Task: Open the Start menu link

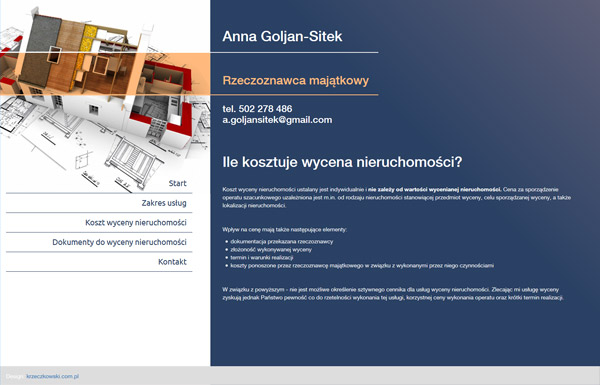Action: click(x=178, y=183)
